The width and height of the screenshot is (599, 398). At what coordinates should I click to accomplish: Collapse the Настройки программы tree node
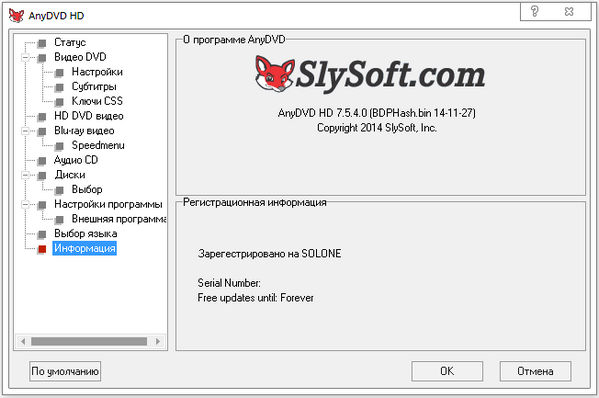(x=26, y=205)
